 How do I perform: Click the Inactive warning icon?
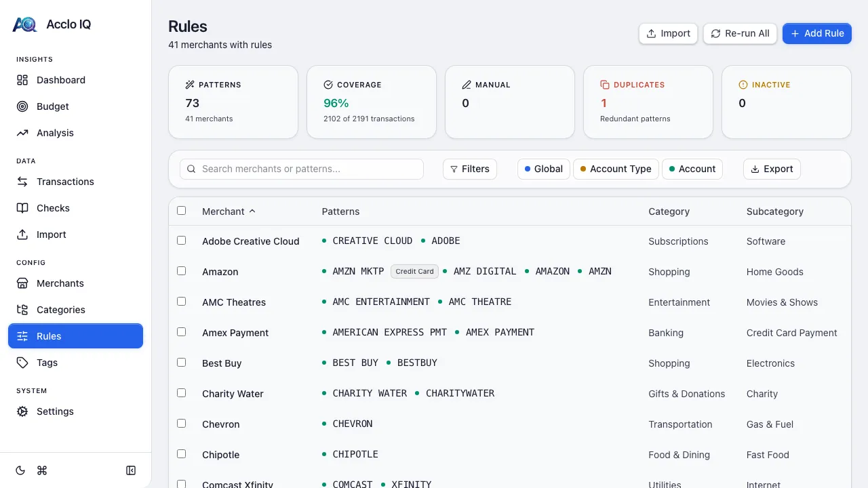743,85
